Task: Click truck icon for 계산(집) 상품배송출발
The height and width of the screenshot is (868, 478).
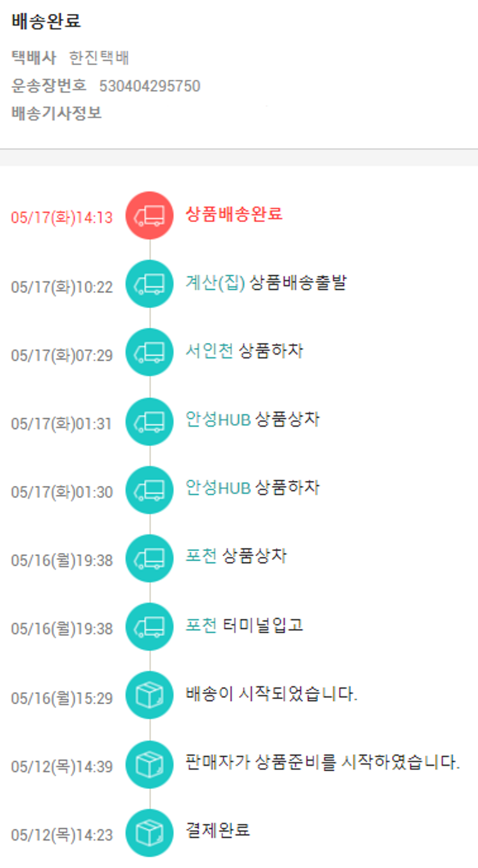Action: pos(150,284)
